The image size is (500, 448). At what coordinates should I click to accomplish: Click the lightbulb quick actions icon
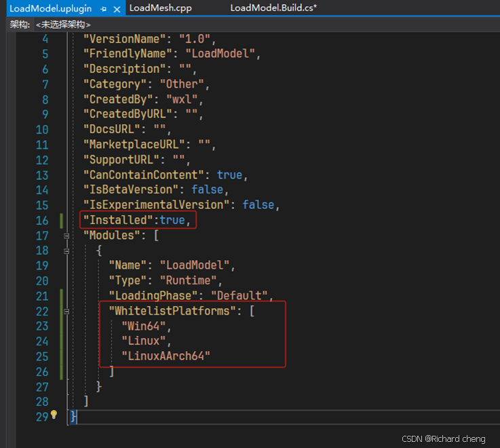(54, 414)
